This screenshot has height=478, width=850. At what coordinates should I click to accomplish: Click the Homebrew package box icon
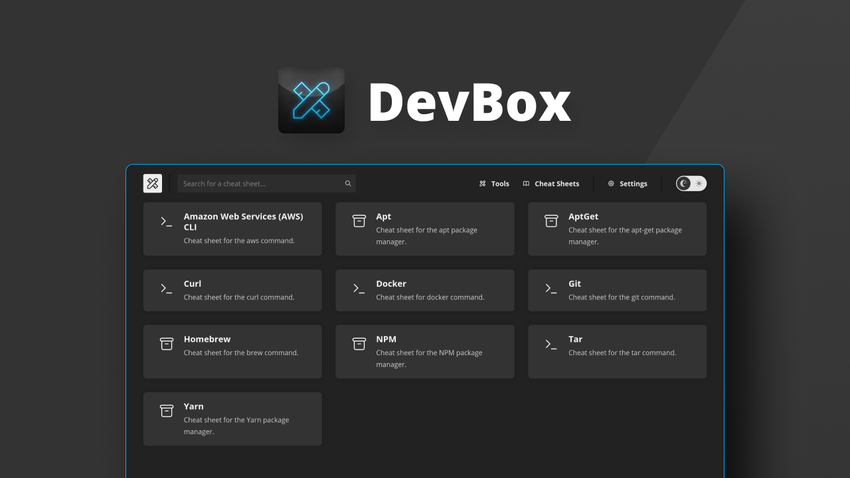166,344
